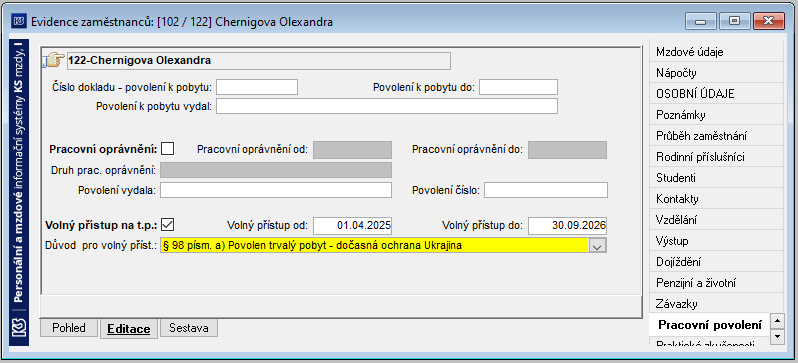Click the Pracovní oprávnění od field
Image resolution: width=798 pixels, height=363 pixels.
352,150
